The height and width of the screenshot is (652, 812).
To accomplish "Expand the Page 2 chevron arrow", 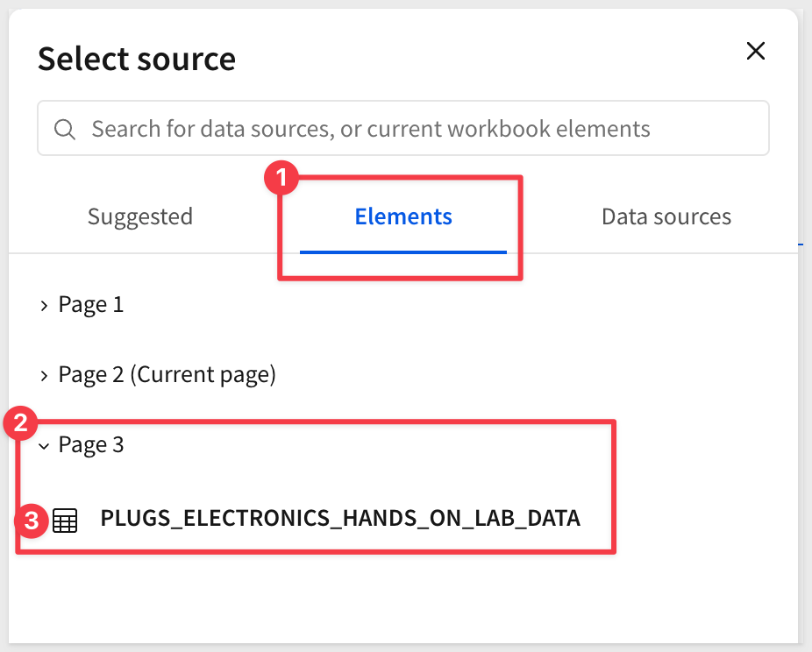I will (x=44, y=376).
